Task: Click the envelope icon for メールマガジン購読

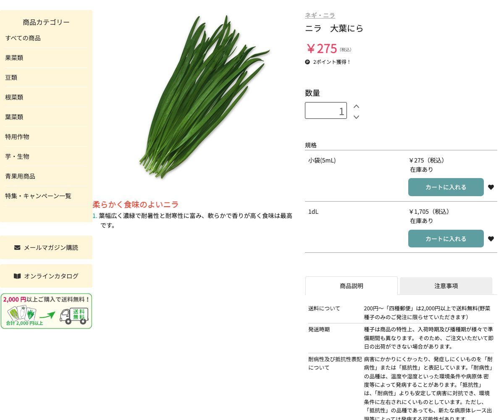Action: click(x=17, y=247)
